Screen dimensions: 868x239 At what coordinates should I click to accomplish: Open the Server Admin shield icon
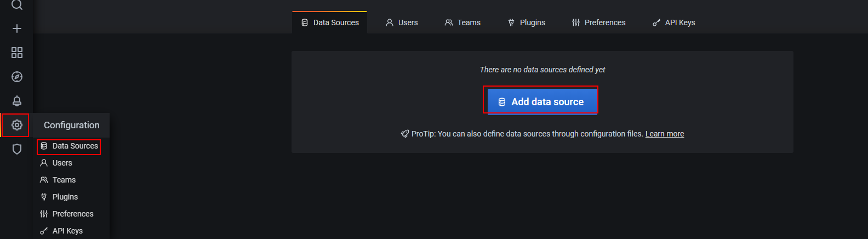pyautogui.click(x=17, y=149)
